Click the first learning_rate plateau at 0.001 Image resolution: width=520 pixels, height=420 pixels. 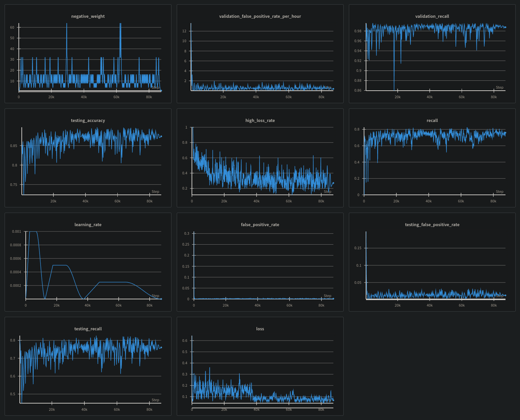(x=33, y=232)
